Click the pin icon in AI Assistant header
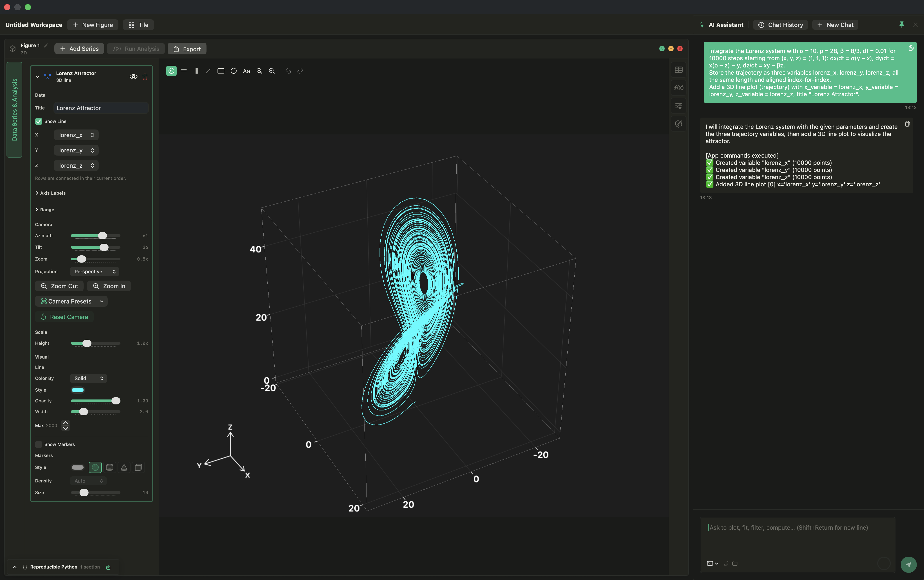 pos(901,25)
